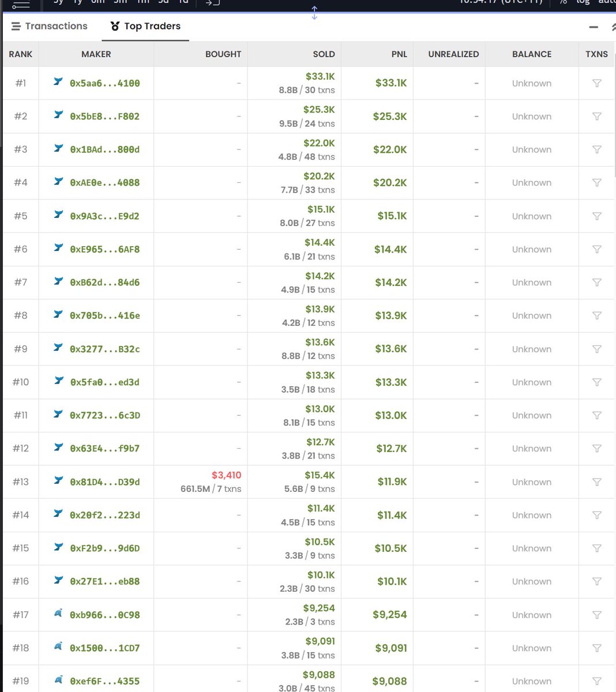Click the $9,254 PNL value
This screenshot has height=692, width=616.
(390, 615)
